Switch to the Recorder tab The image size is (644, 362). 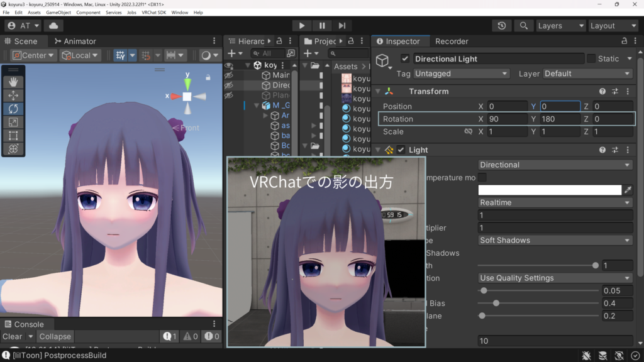click(x=452, y=41)
